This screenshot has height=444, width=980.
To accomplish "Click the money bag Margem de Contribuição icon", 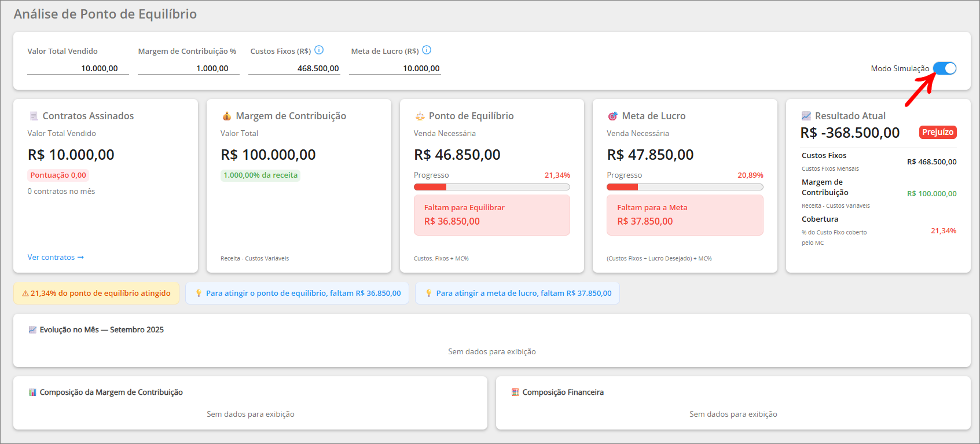I will [x=227, y=116].
